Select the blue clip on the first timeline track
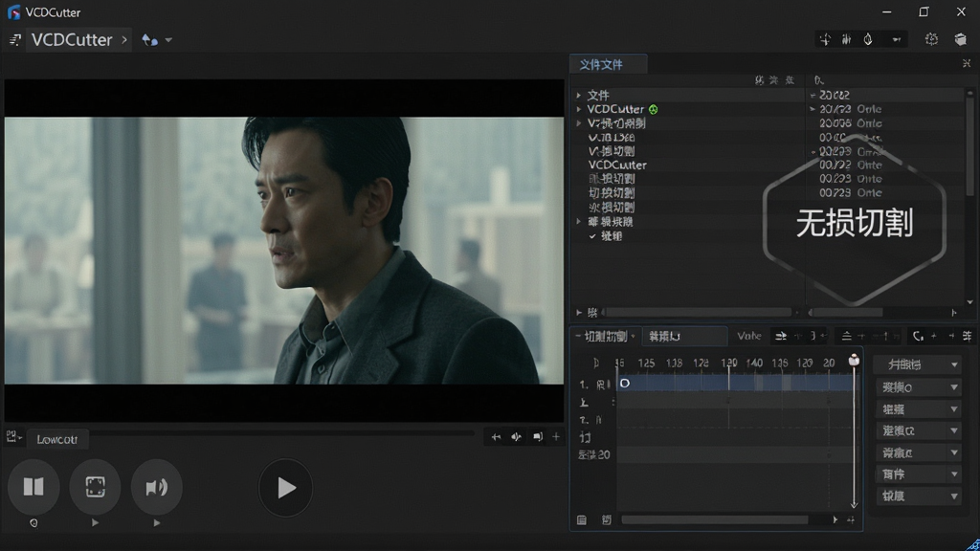The width and height of the screenshot is (980, 551). 738,383
